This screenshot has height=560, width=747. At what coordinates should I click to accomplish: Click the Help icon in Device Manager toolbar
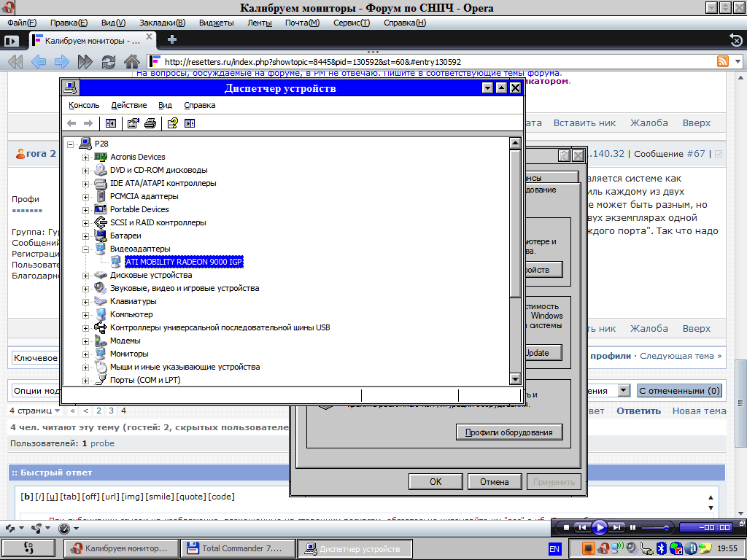pos(172,123)
